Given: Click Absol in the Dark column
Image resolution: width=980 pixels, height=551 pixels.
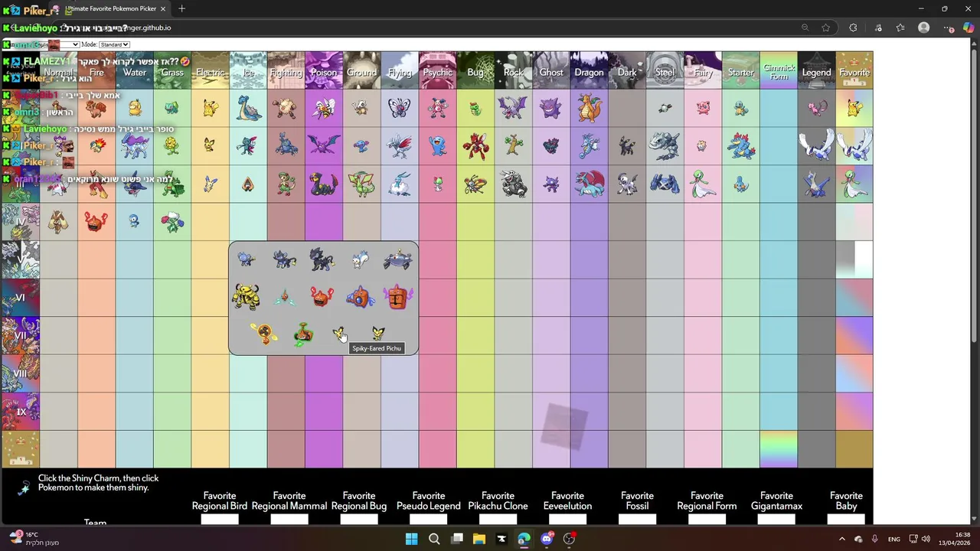Looking at the screenshot, I should click(x=626, y=184).
